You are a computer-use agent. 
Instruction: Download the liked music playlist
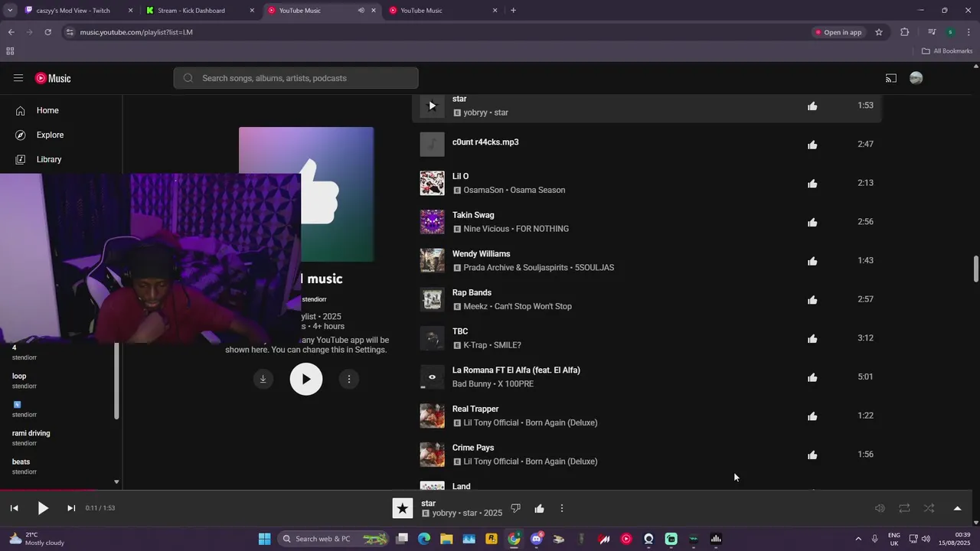(263, 379)
